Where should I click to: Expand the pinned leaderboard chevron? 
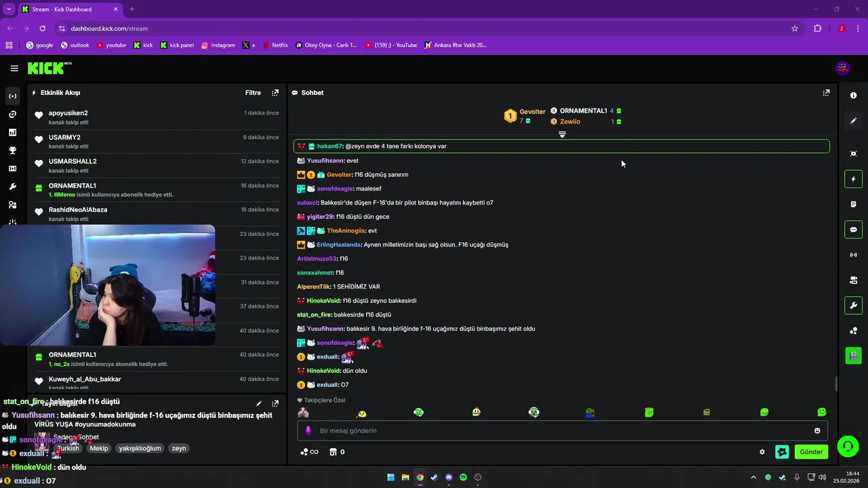[x=562, y=135]
